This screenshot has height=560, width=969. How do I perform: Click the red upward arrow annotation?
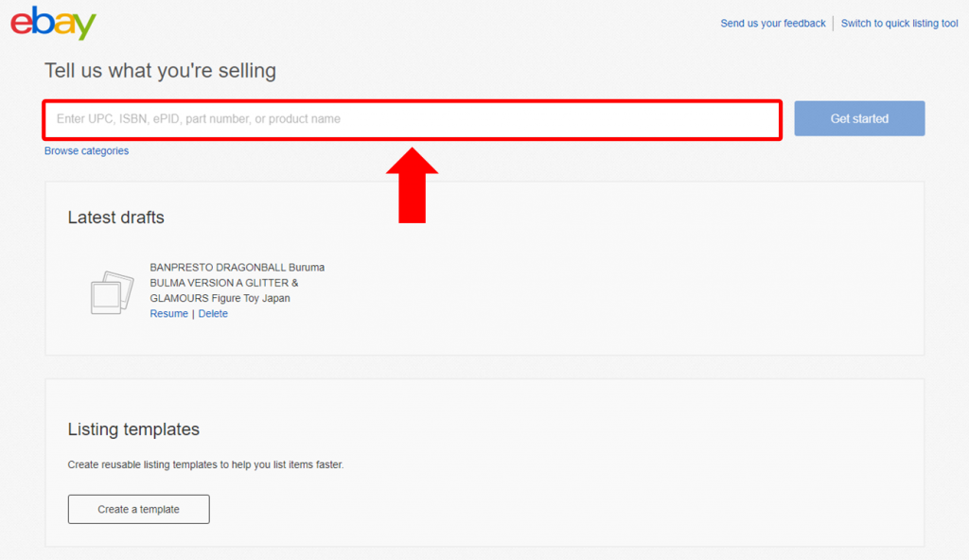413,184
